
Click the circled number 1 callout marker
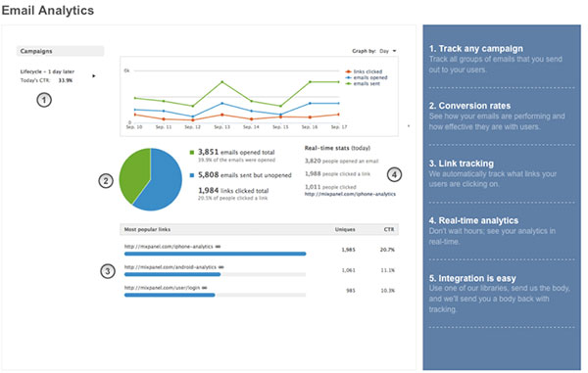click(44, 100)
